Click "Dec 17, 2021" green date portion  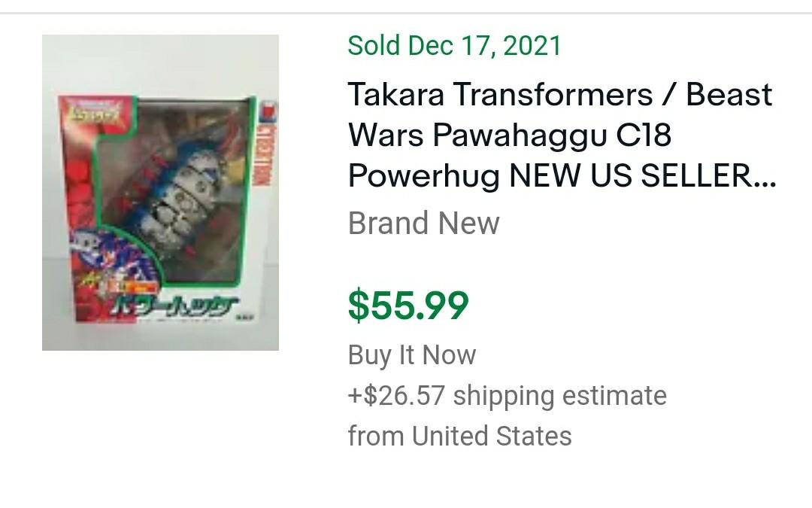click(x=485, y=45)
